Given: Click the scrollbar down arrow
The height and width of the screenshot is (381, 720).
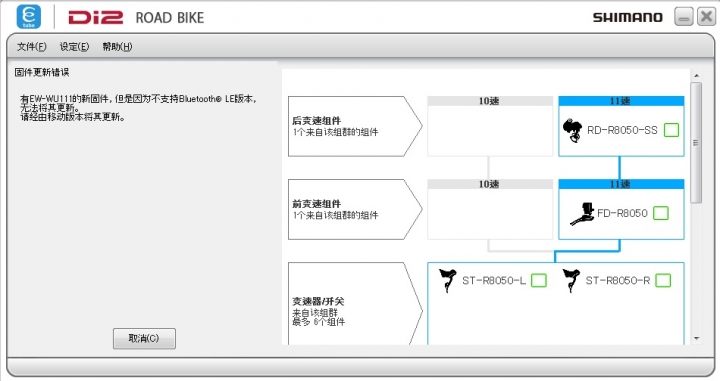Looking at the screenshot, I should point(697,338).
